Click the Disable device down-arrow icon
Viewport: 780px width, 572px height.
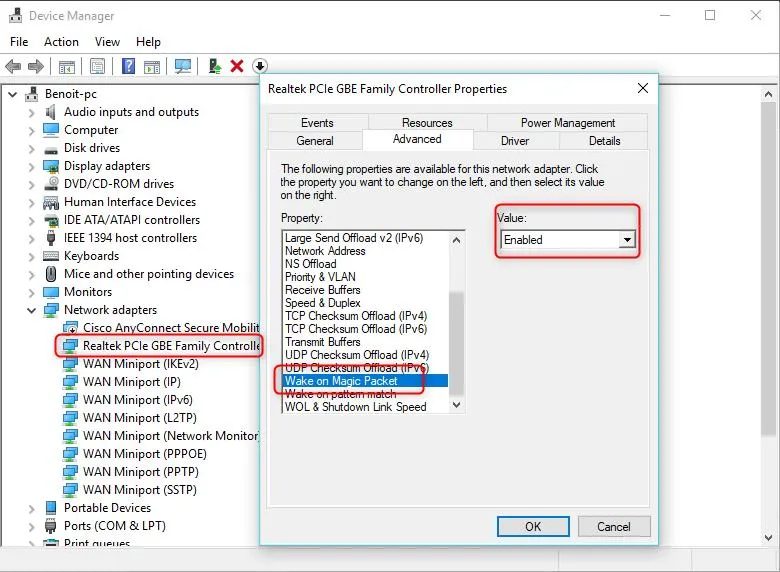pos(260,66)
